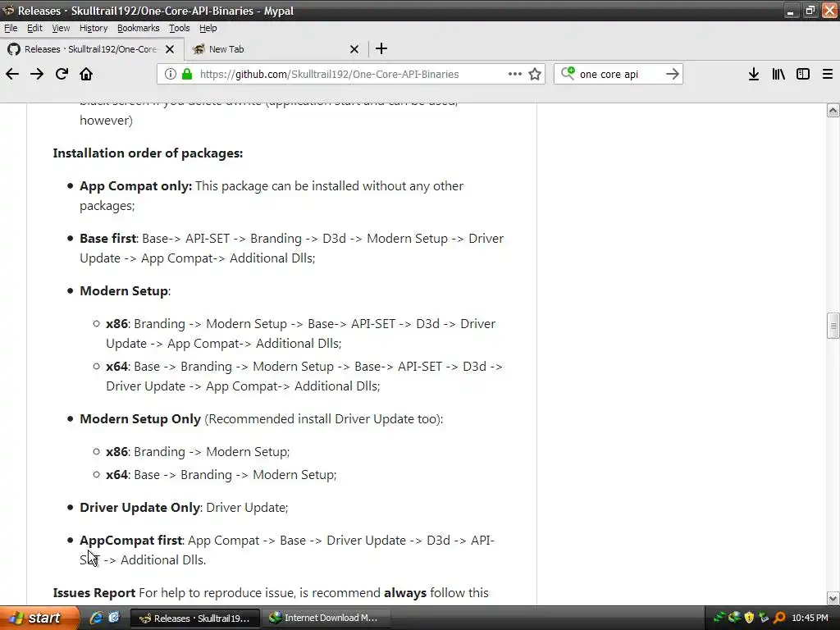
Task: Open the File menu
Action: 11,28
